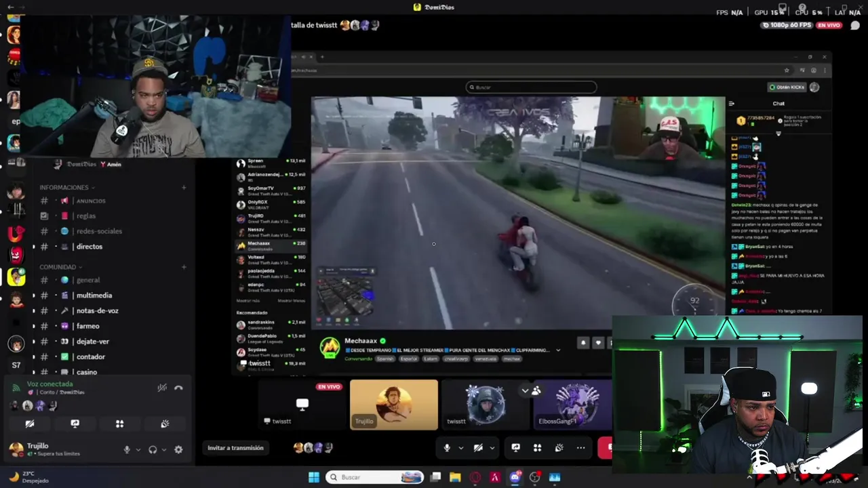The height and width of the screenshot is (488, 868).
Task: Open user settings gear icon
Action: 178,449
